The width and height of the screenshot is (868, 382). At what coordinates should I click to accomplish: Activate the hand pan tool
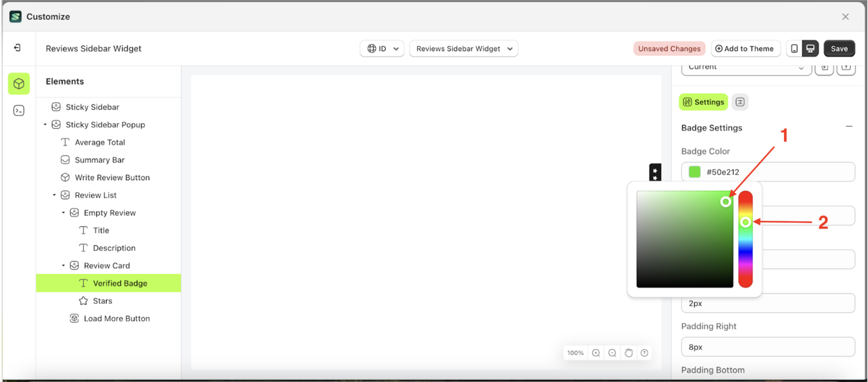point(628,352)
